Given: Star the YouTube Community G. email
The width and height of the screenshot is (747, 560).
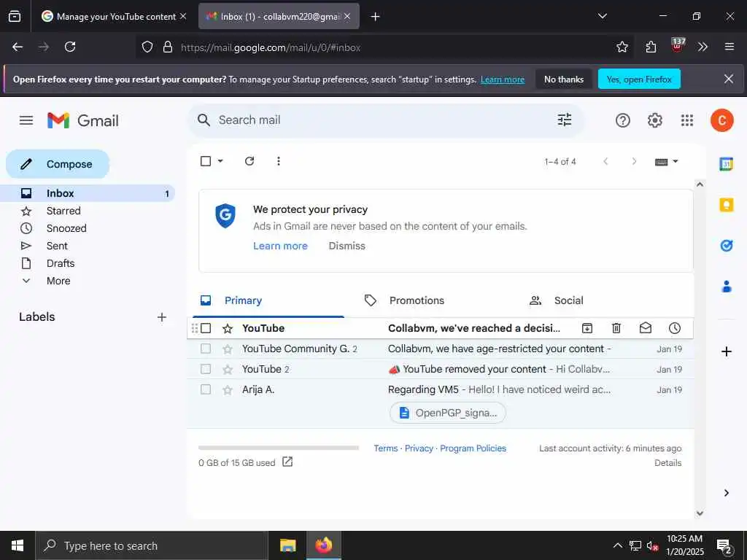Looking at the screenshot, I should (x=228, y=349).
